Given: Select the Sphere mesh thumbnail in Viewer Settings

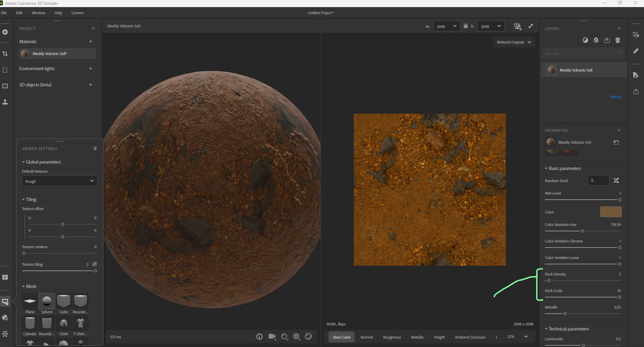Looking at the screenshot, I should (47, 301).
